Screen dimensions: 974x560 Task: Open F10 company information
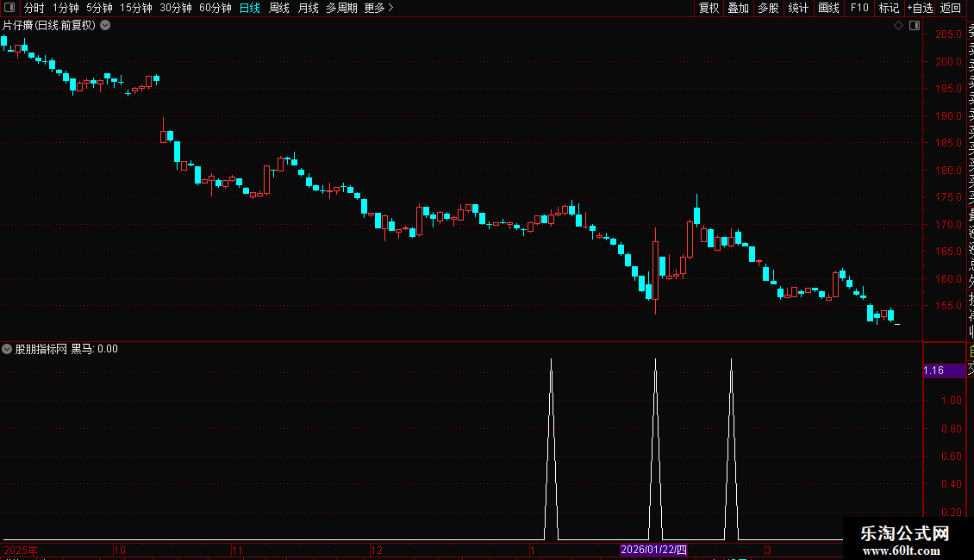[x=859, y=8]
